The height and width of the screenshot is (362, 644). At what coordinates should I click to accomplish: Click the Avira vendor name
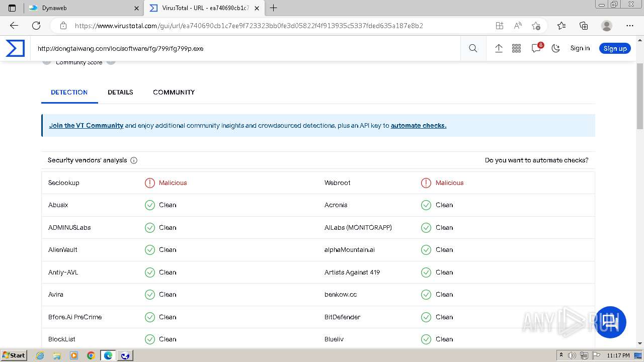pos(56,295)
